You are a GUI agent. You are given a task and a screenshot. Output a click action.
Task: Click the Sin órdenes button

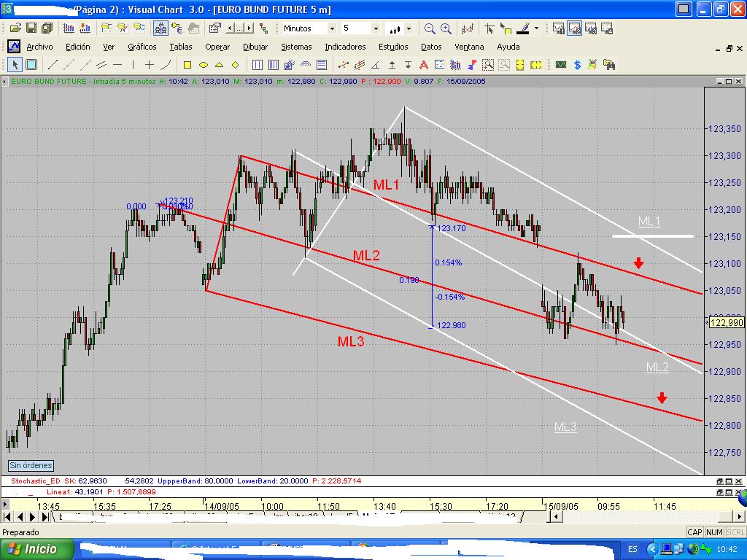[x=31, y=465]
